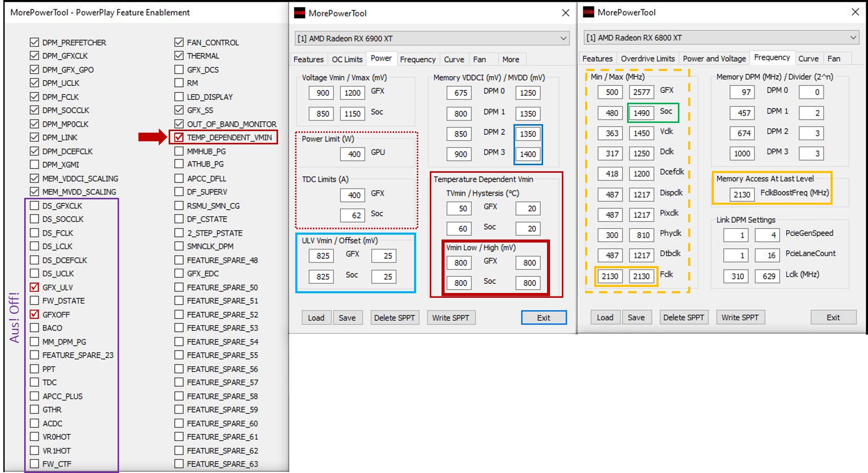Switch to Features tab in 6900 XT window
This screenshot has height=473, width=868.
(x=308, y=59)
